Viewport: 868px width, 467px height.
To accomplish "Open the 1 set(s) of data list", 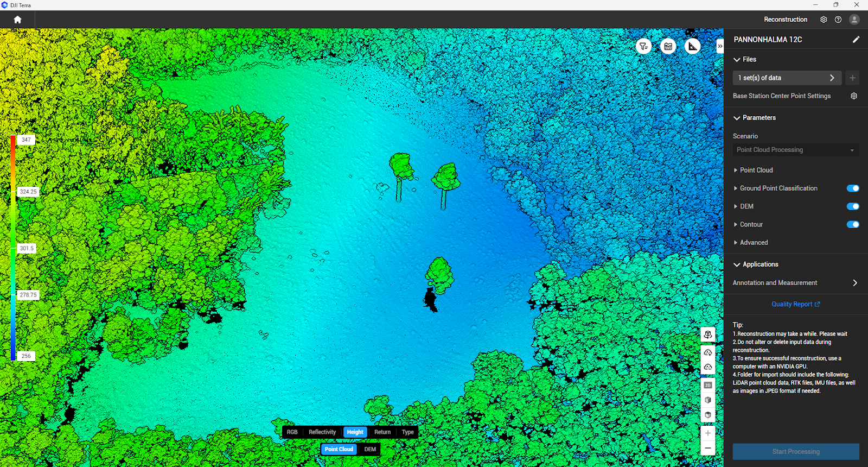I will click(x=787, y=78).
